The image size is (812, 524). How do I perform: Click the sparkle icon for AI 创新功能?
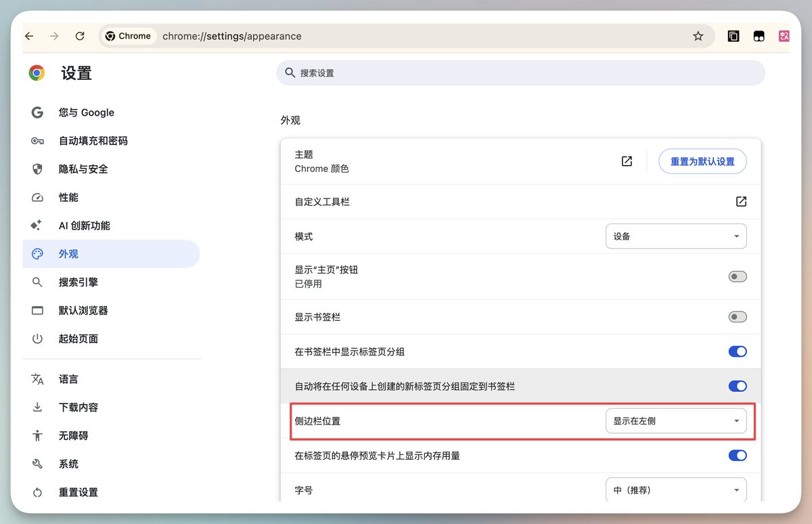(37, 225)
